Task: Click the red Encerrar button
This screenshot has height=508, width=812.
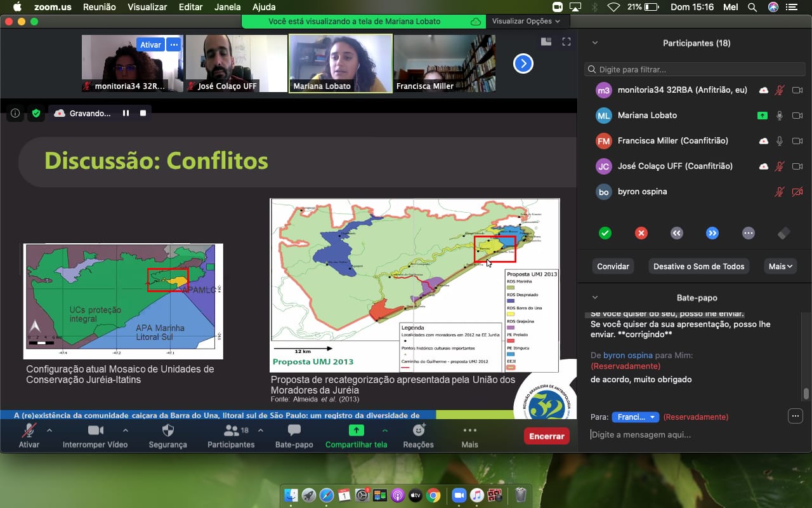Action: click(547, 436)
